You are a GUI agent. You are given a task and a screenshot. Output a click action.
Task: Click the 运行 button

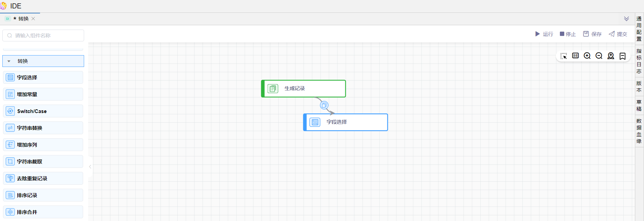(544, 34)
